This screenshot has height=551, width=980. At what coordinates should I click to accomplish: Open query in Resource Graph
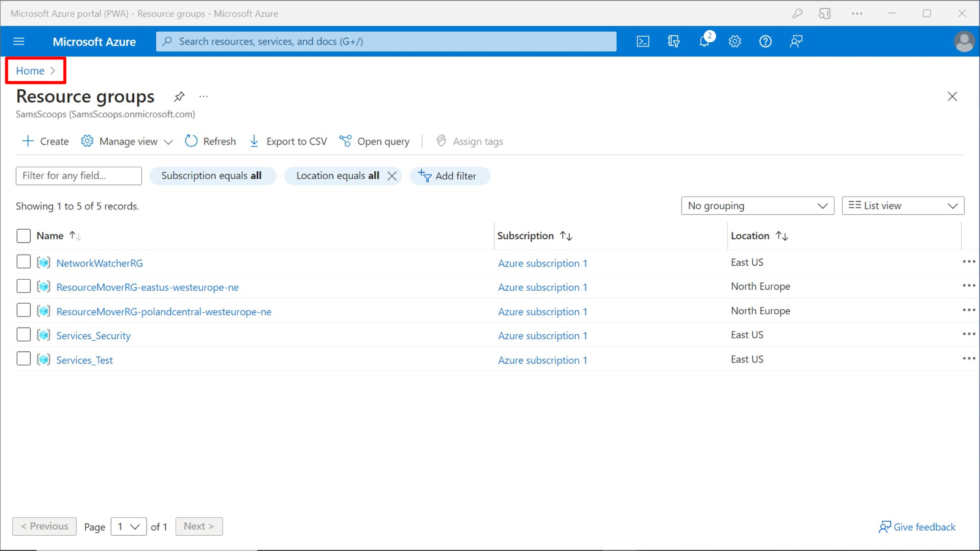tap(374, 141)
